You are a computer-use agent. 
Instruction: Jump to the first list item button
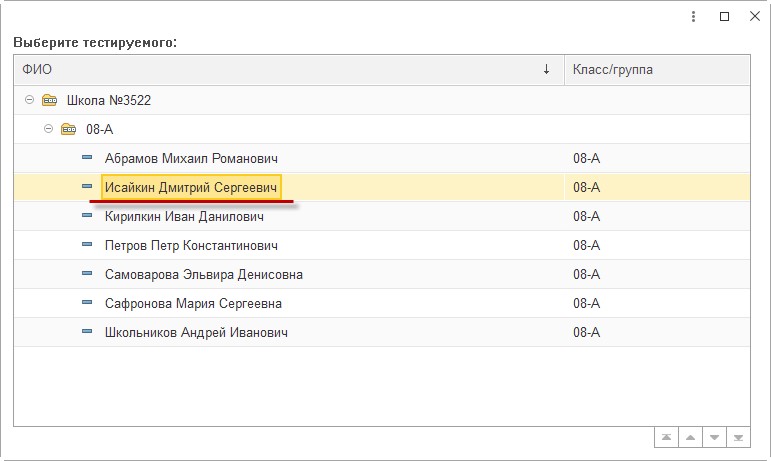tap(666, 437)
